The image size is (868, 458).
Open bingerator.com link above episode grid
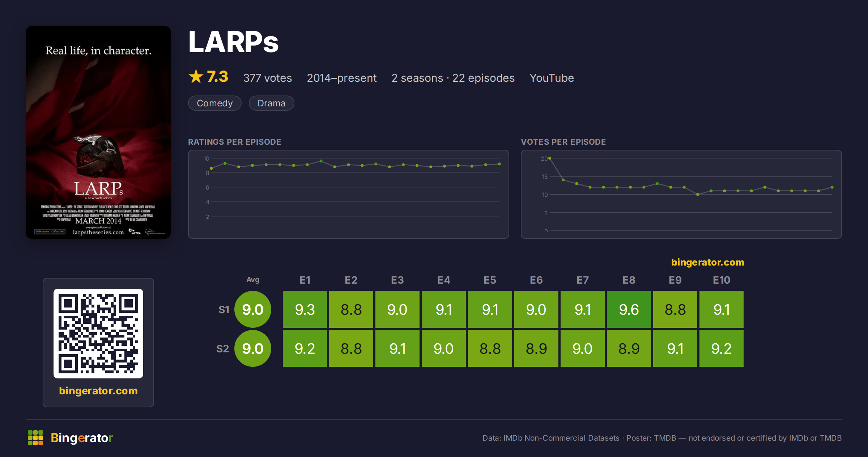(708, 262)
